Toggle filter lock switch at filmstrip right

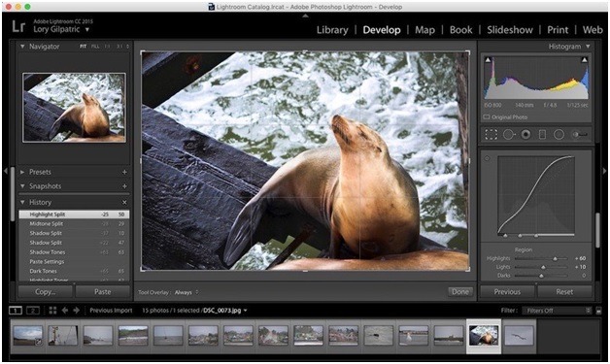[x=598, y=311]
